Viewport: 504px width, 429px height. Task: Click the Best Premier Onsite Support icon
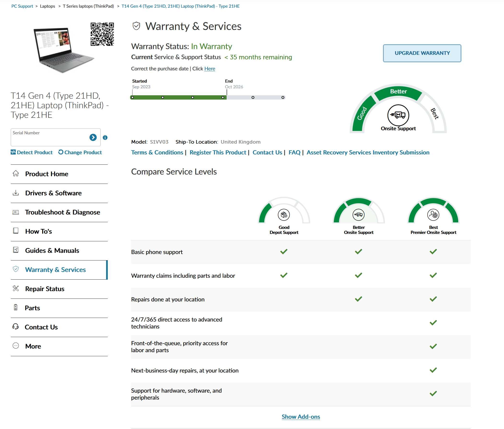pyautogui.click(x=433, y=215)
